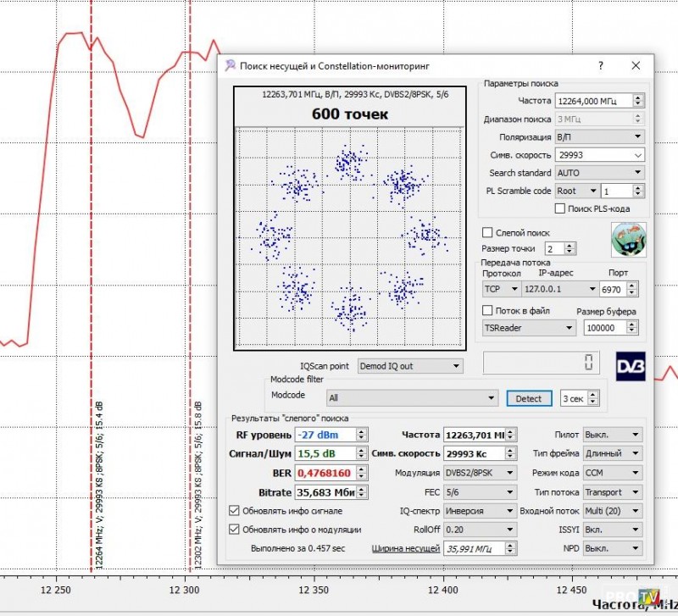The height and width of the screenshot is (616, 678).
Task: Click the question mark help button
Action: 601,64
